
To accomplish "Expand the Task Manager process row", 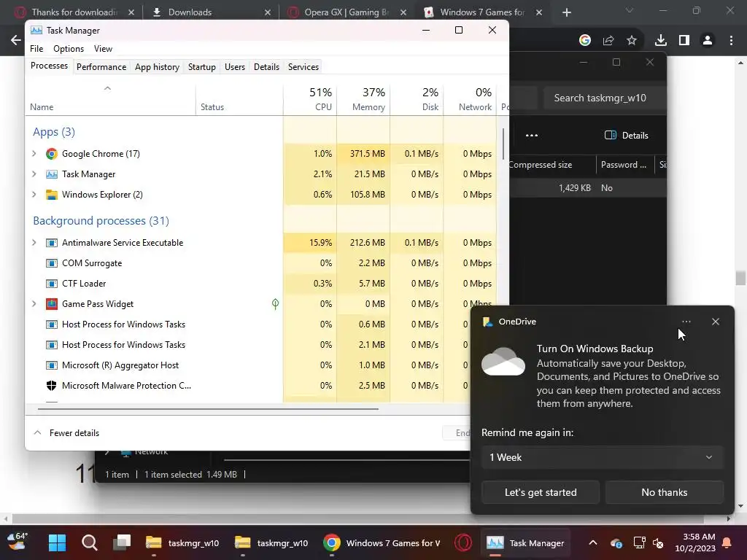I will coord(34,174).
